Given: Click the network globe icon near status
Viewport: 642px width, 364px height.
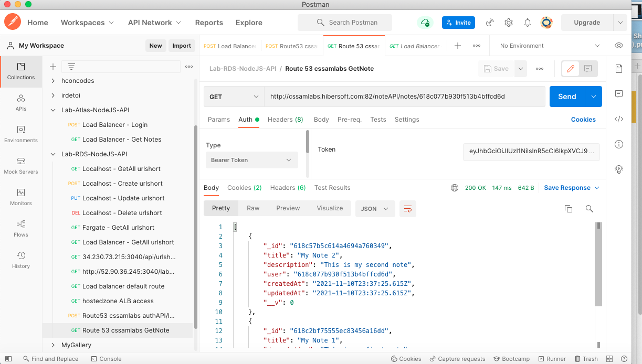Looking at the screenshot, I should (x=455, y=188).
